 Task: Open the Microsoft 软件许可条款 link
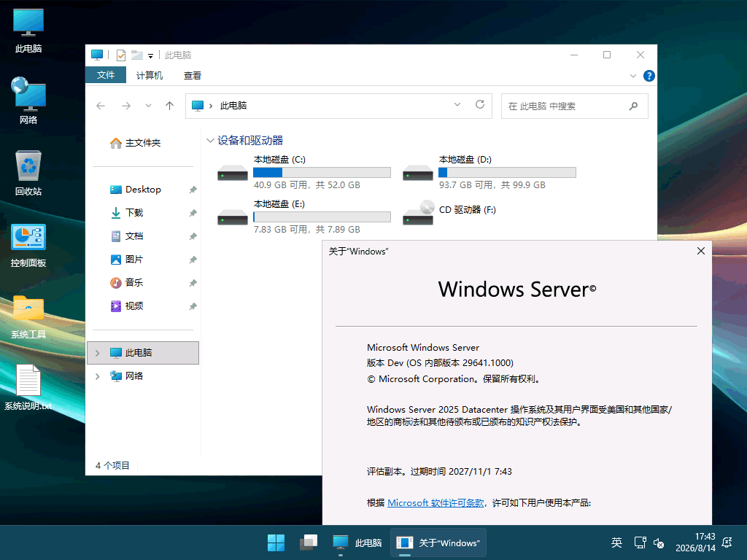point(436,503)
